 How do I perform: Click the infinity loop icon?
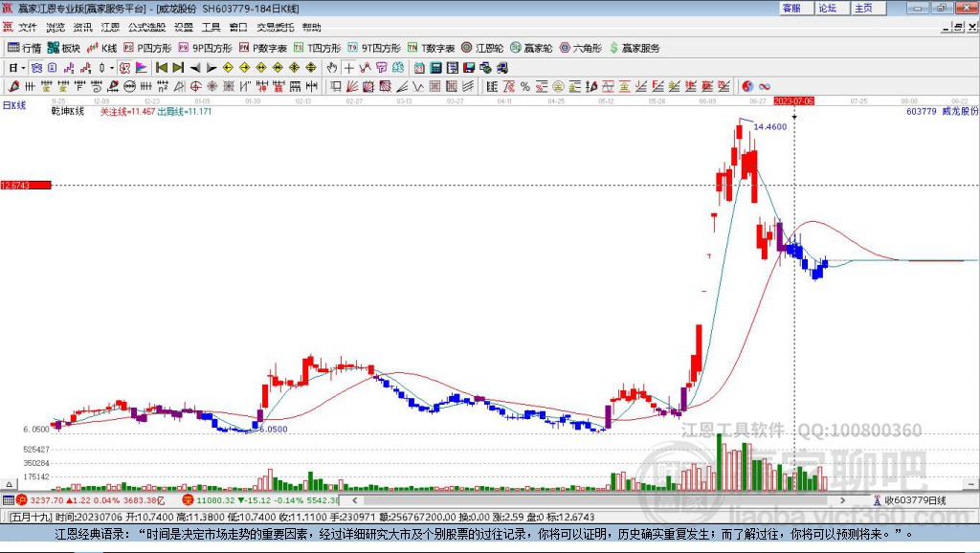pyautogui.click(x=765, y=86)
